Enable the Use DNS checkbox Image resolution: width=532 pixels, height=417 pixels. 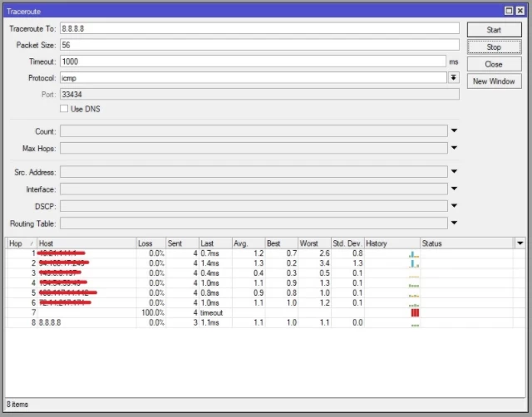tap(64, 109)
